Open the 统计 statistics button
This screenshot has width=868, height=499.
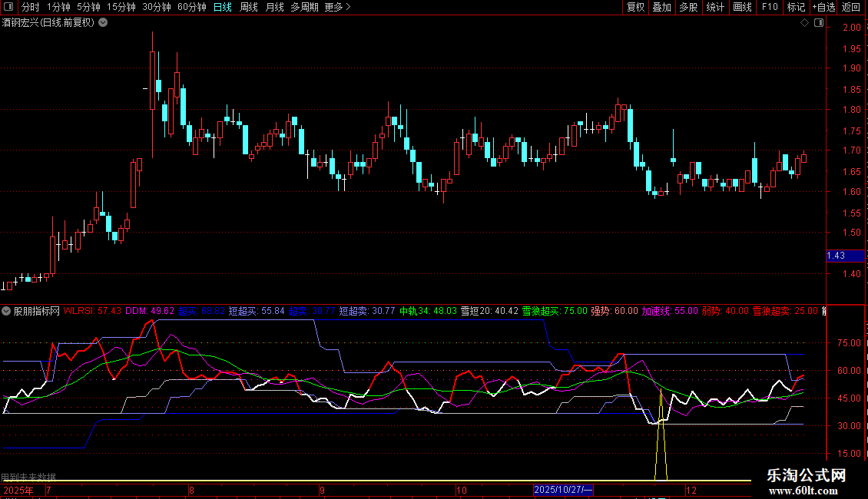tap(715, 8)
